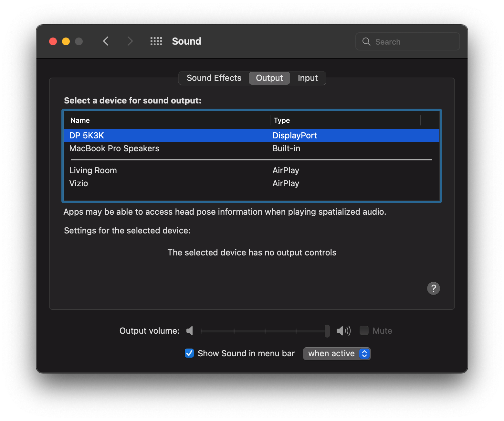Sort by the Type column header
Screen dimensions: 504x421
click(x=345, y=120)
